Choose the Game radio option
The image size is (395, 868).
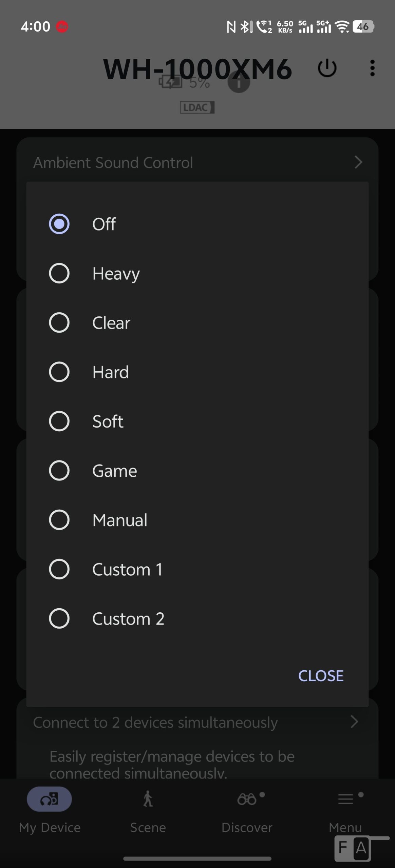point(59,471)
